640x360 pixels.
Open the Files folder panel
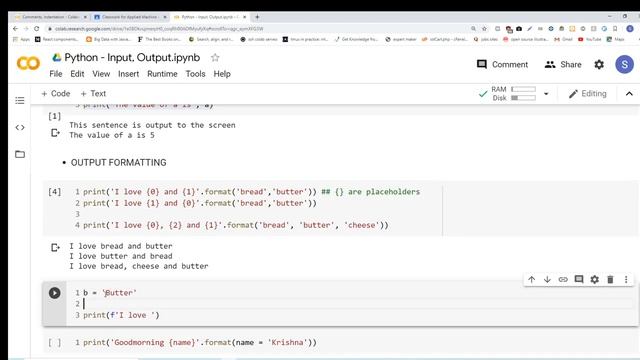click(20, 154)
